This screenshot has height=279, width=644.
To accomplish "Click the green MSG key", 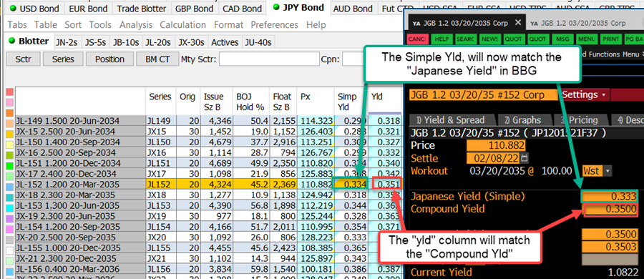I will tap(562, 39).
